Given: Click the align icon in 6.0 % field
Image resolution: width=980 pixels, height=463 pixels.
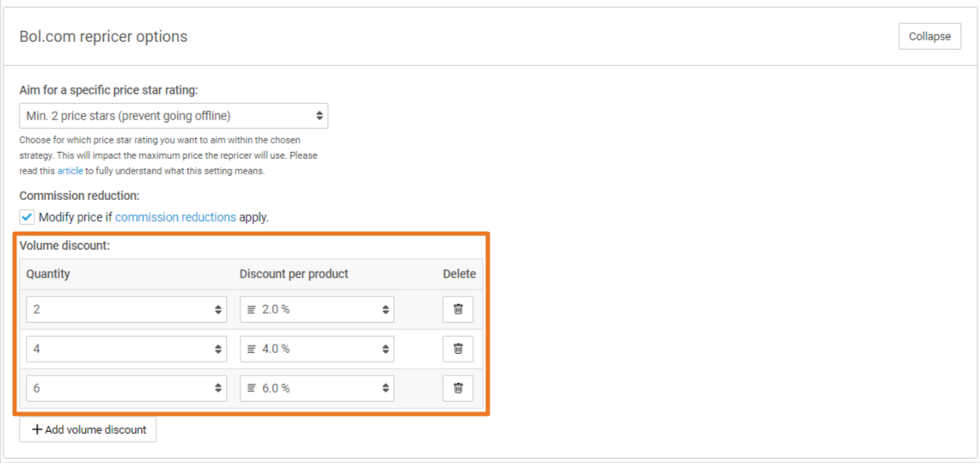Looking at the screenshot, I should pyautogui.click(x=252, y=388).
